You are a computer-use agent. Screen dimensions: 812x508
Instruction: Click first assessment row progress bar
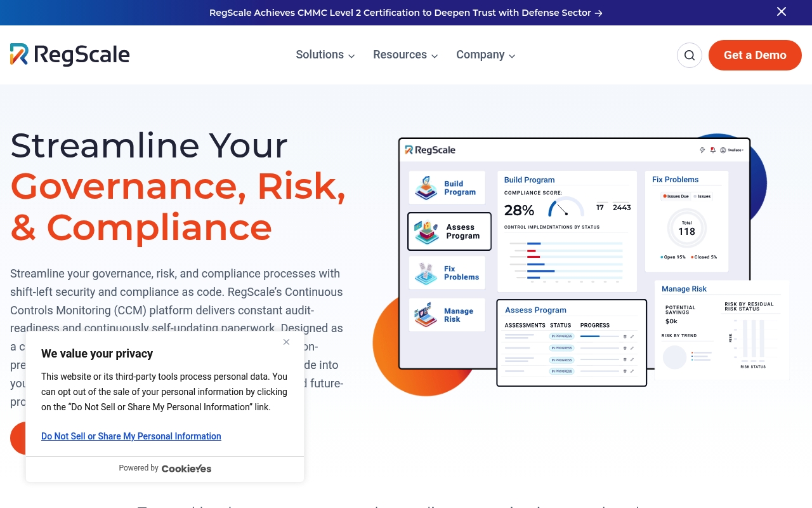[599, 336]
